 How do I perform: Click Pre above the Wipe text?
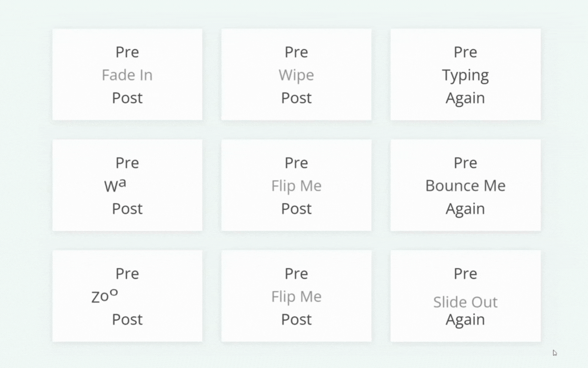pyautogui.click(x=296, y=52)
